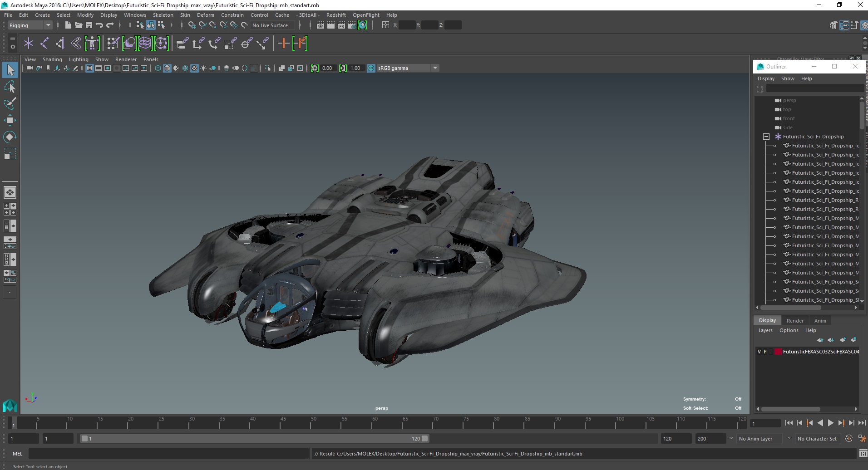The image size is (868, 470).
Task: Click the Undo arrow icon
Action: [99, 25]
